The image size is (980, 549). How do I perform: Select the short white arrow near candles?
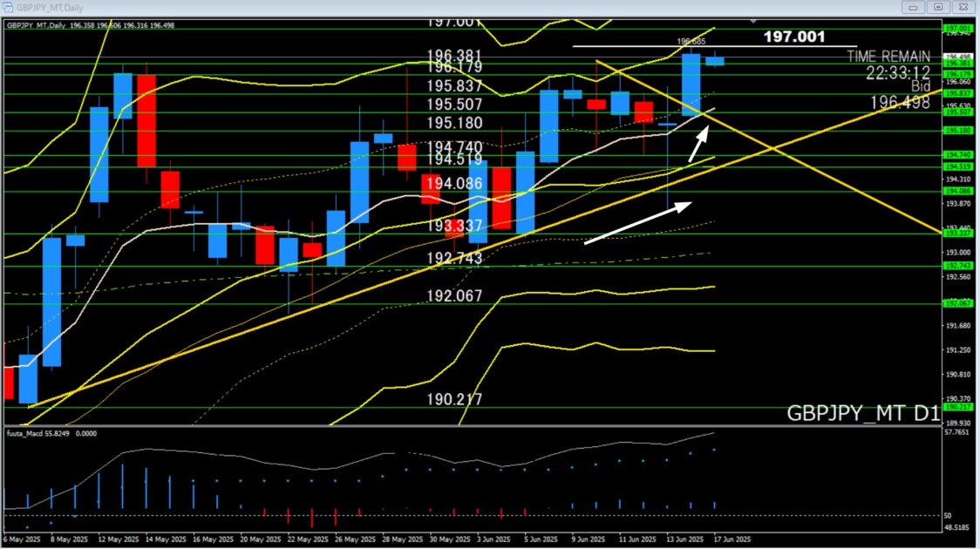[698, 144]
